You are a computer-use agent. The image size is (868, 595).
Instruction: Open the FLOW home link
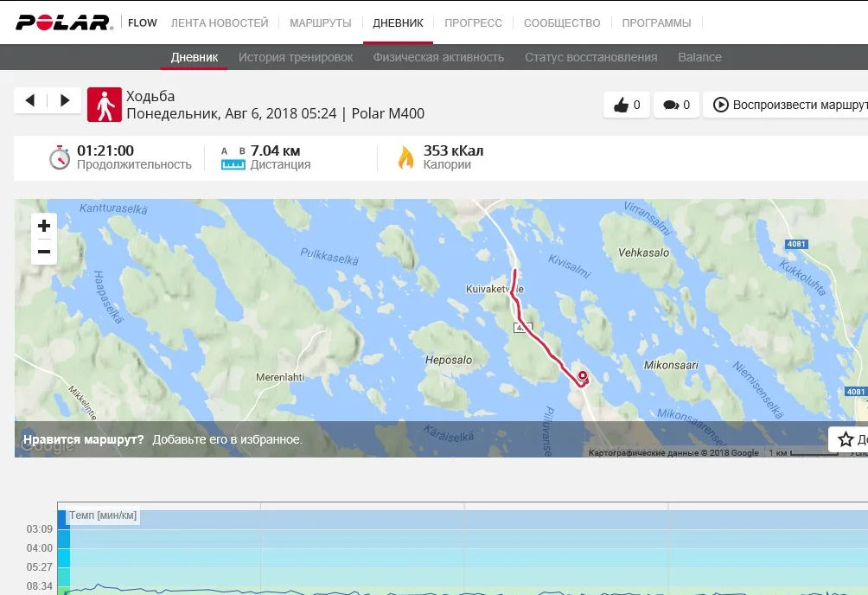click(x=143, y=22)
